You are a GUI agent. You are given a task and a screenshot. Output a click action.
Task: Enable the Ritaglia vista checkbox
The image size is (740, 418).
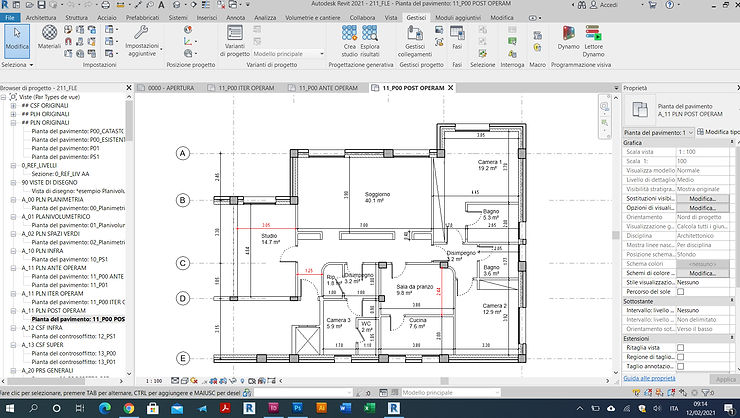pos(680,348)
